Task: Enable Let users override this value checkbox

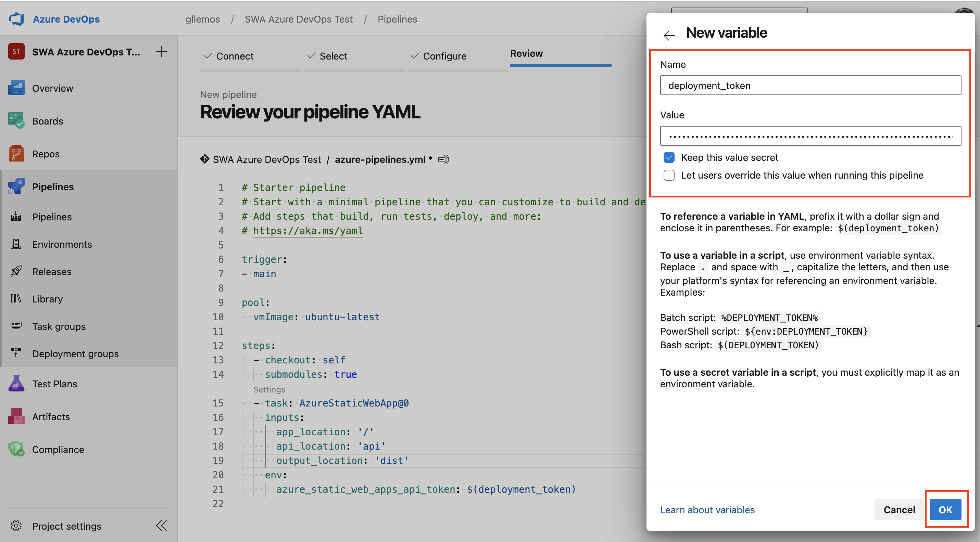Action: click(x=668, y=175)
